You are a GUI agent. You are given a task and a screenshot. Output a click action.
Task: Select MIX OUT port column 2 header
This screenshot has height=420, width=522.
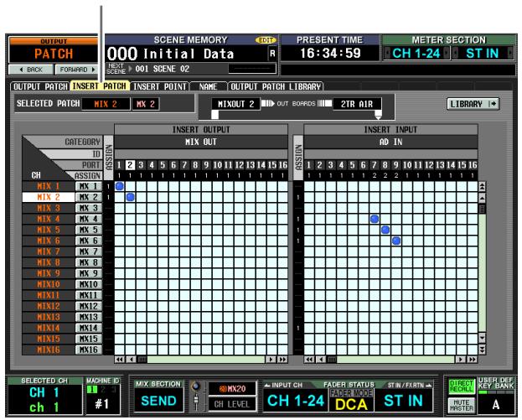(x=130, y=165)
